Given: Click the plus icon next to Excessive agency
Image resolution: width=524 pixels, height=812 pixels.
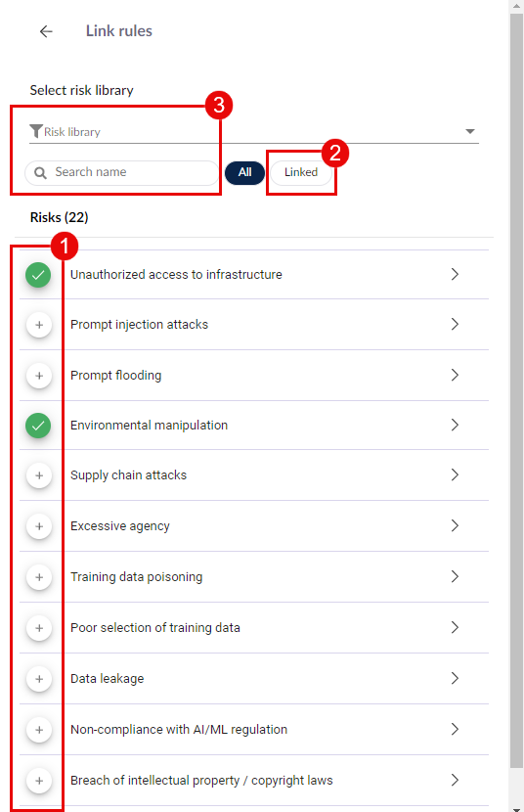Looking at the screenshot, I should (x=39, y=526).
